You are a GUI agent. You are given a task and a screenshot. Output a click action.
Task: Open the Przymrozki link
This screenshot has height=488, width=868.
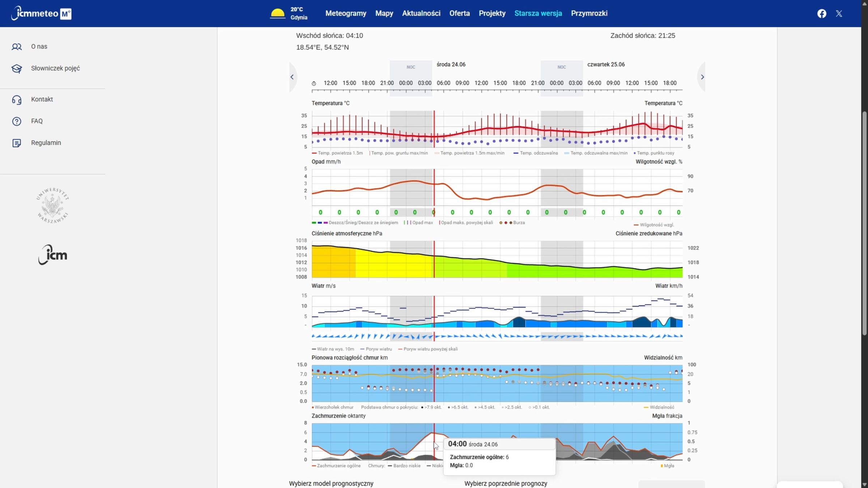(x=589, y=13)
